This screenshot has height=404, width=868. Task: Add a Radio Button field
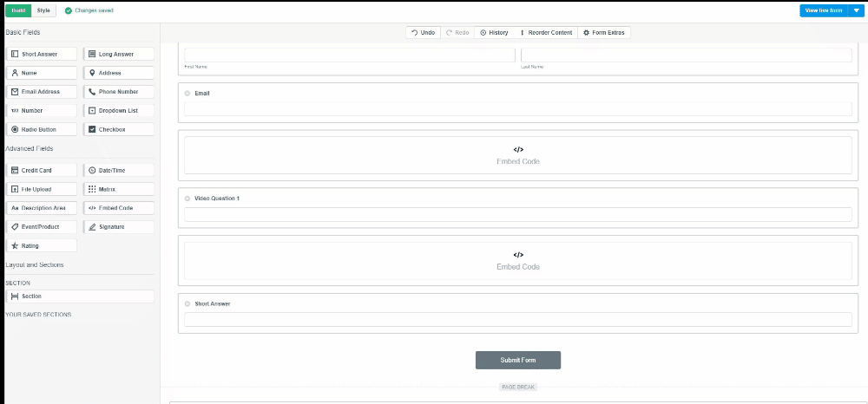(41, 129)
